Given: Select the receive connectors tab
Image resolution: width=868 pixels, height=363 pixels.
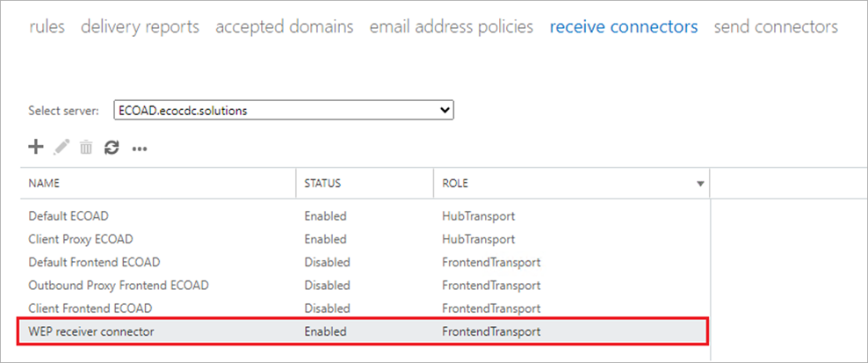Looking at the screenshot, I should (x=623, y=27).
